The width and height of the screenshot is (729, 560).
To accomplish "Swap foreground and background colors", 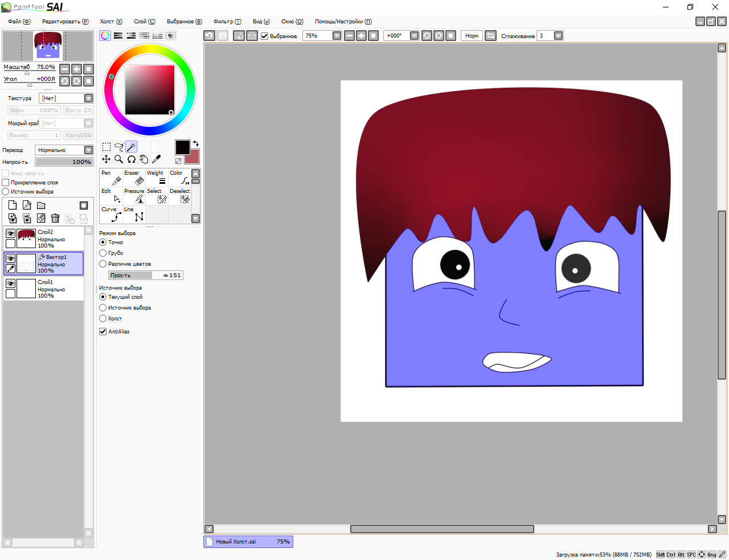I will pos(196,144).
